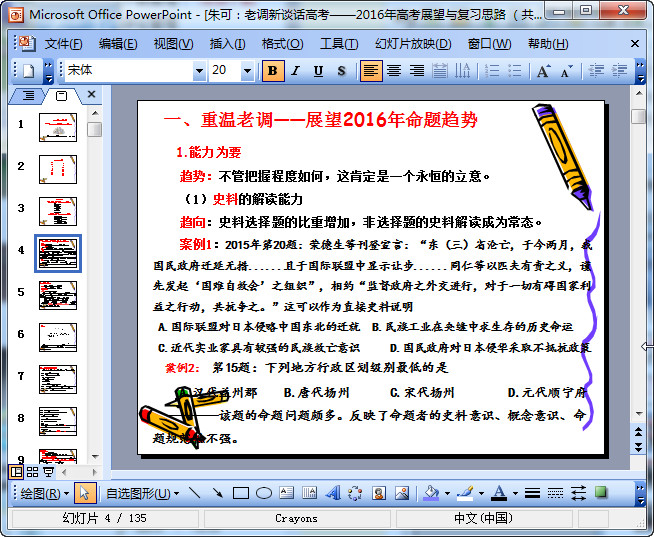Open the 幻灯片放映(D) menu
654x537 pixels.
tap(413, 44)
